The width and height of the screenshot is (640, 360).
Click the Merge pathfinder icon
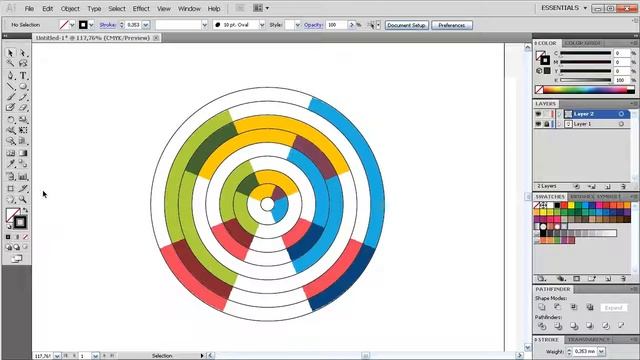pos(574,326)
